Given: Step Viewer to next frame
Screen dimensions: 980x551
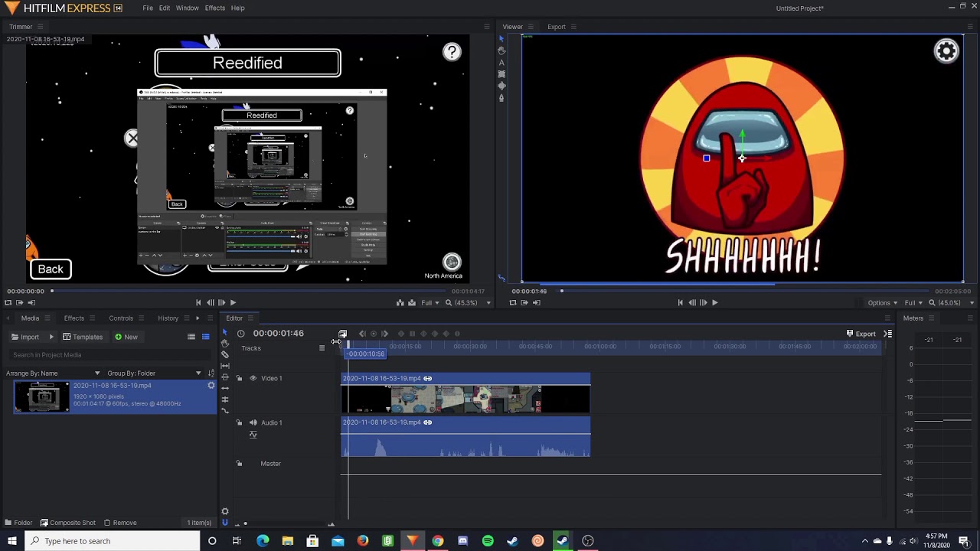Looking at the screenshot, I should [x=703, y=302].
